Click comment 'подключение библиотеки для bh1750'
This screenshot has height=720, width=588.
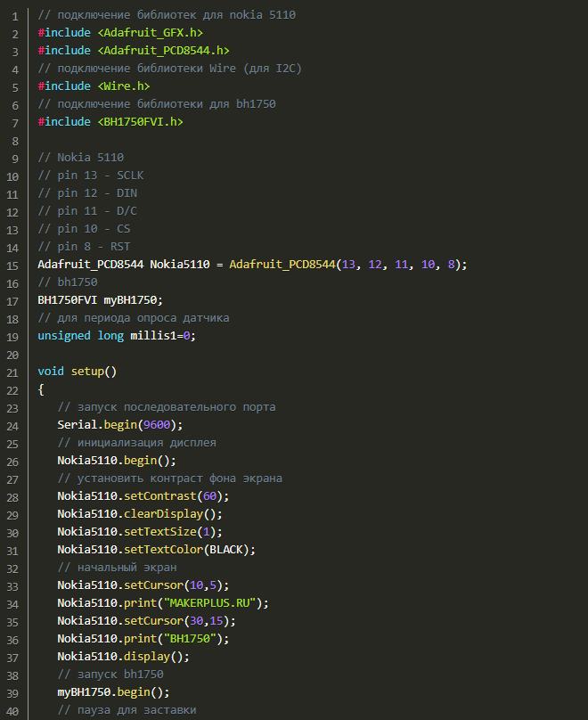click(x=157, y=104)
